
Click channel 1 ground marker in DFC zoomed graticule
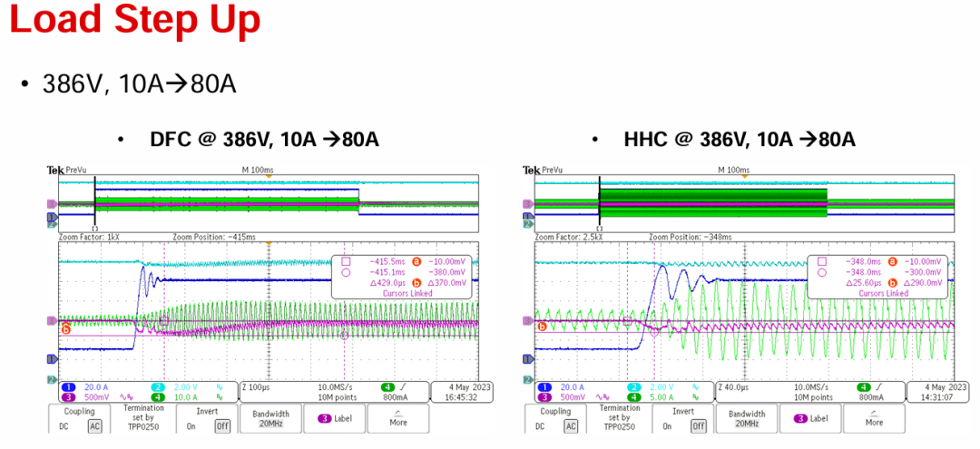[52, 359]
